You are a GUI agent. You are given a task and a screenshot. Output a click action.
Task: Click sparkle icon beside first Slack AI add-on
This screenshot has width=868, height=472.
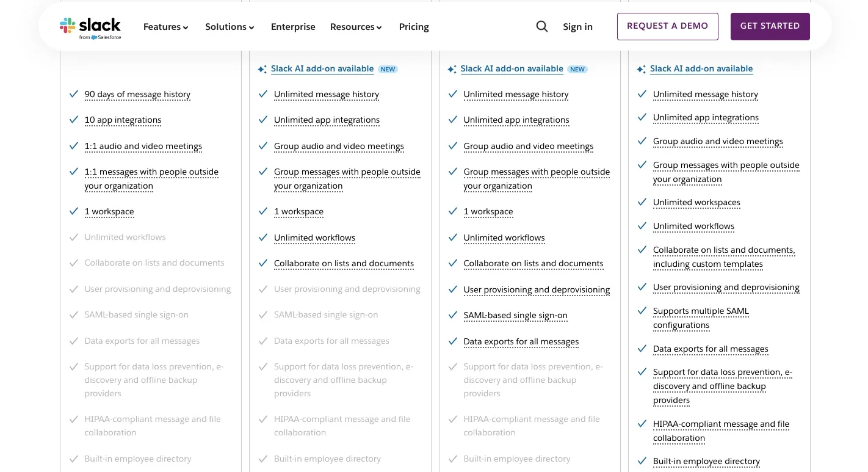[262, 70]
